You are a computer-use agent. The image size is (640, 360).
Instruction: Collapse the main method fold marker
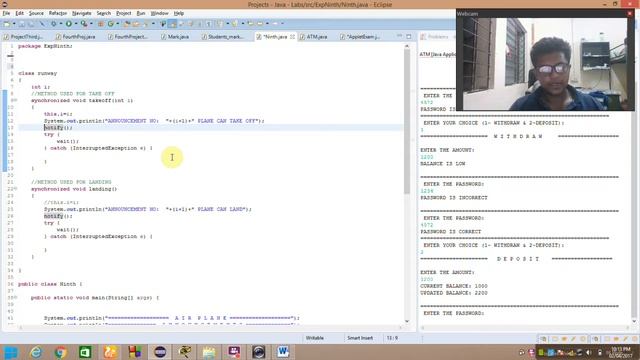point(16,298)
